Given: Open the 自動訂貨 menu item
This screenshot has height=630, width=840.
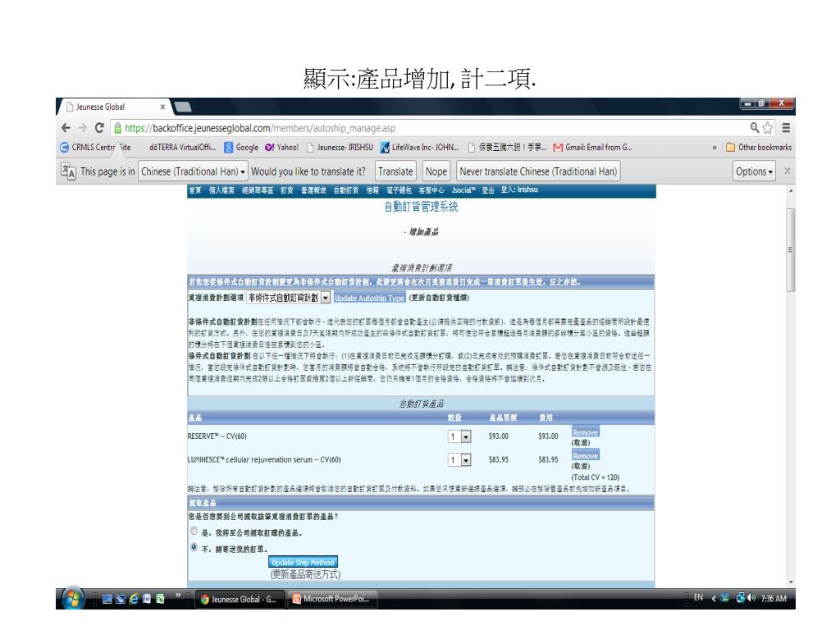Looking at the screenshot, I should [x=346, y=190].
